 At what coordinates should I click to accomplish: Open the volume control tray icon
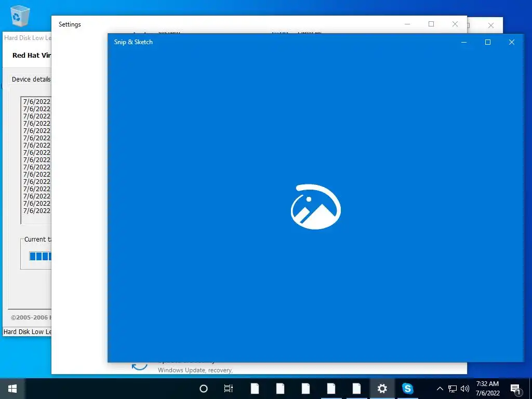tap(465, 389)
